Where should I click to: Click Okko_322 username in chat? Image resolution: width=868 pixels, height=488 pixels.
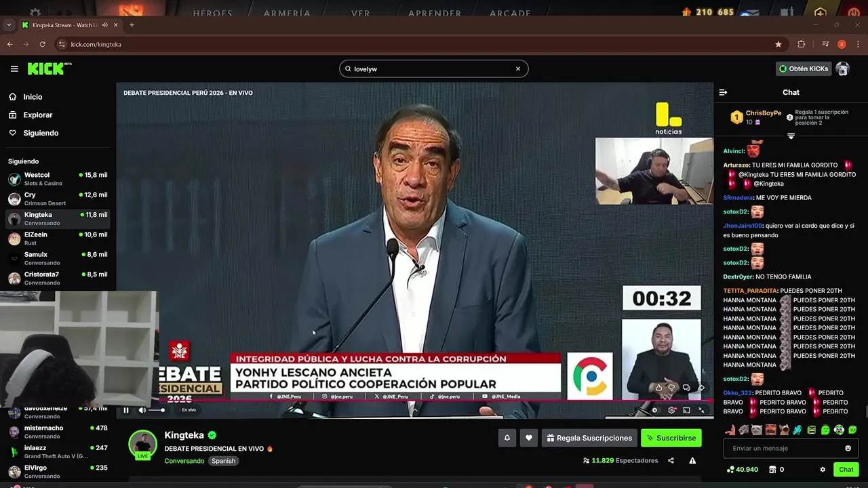tap(738, 393)
